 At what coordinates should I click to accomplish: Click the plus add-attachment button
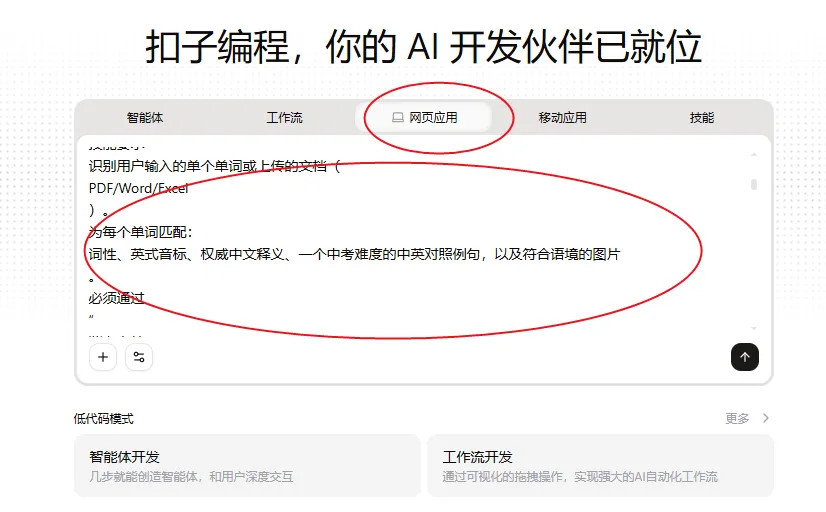103,357
